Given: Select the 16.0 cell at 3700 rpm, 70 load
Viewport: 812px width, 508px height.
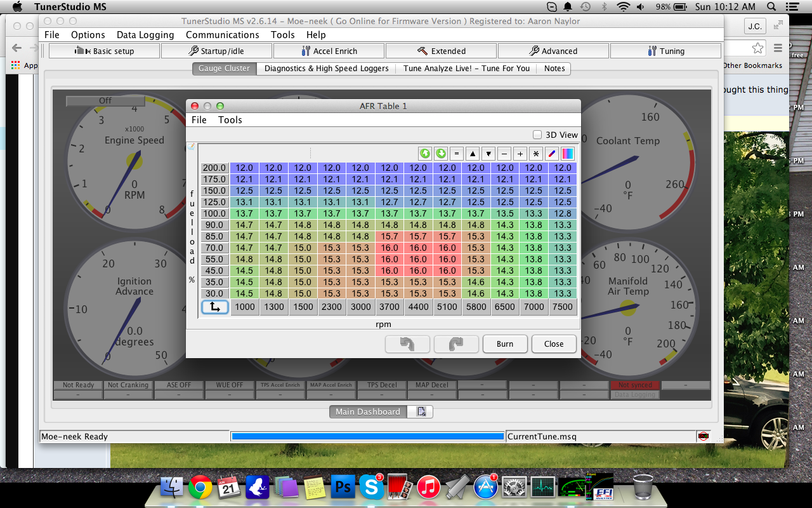Looking at the screenshot, I should 390,248.
